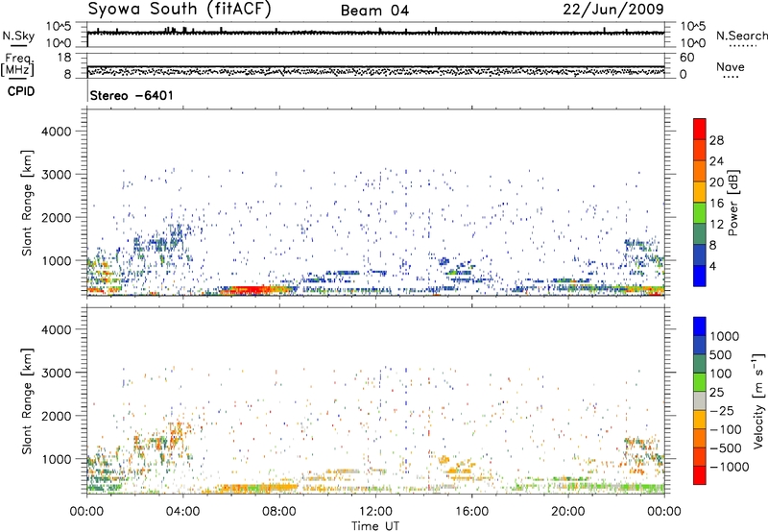Click the "12" tick on the Power colorbar
768x532 pixels.
[x=716, y=225]
